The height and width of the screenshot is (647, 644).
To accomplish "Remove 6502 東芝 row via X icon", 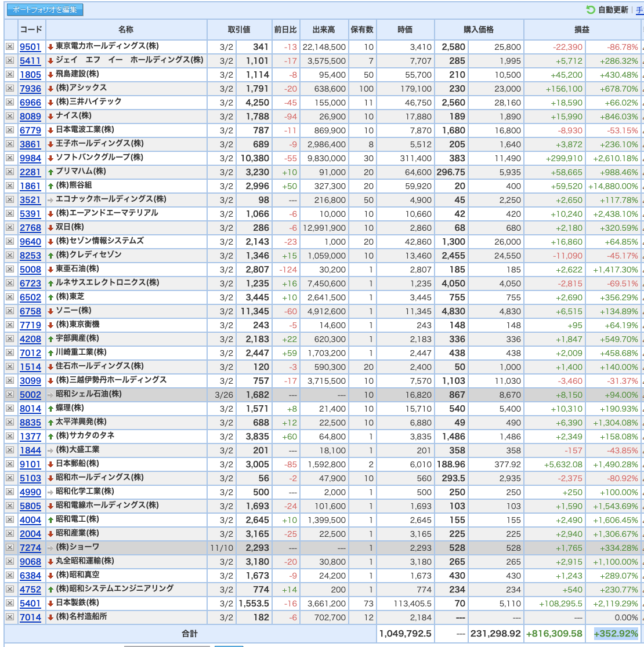I will [x=10, y=297].
